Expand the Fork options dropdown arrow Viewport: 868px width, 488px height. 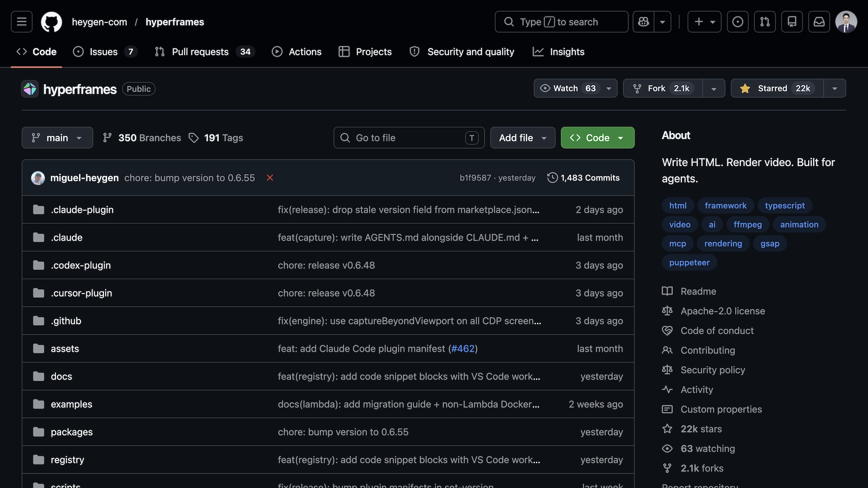(x=713, y=88)
